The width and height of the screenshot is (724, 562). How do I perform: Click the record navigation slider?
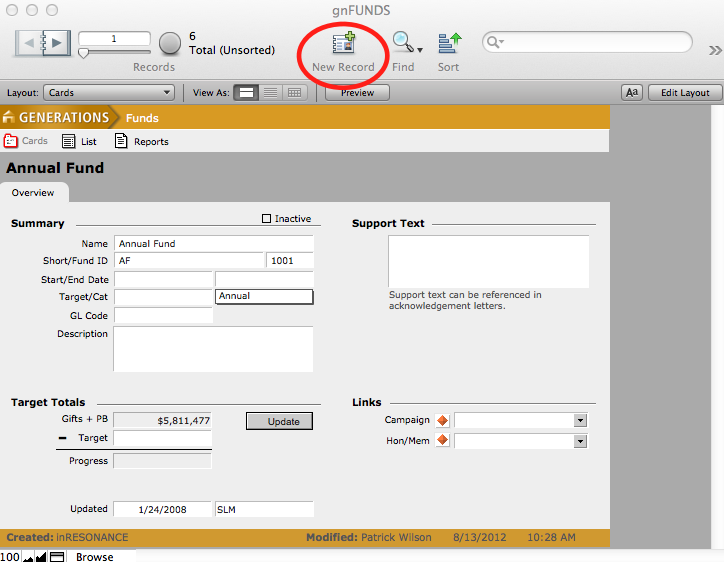pyautogui.click(x=85, y=53)
